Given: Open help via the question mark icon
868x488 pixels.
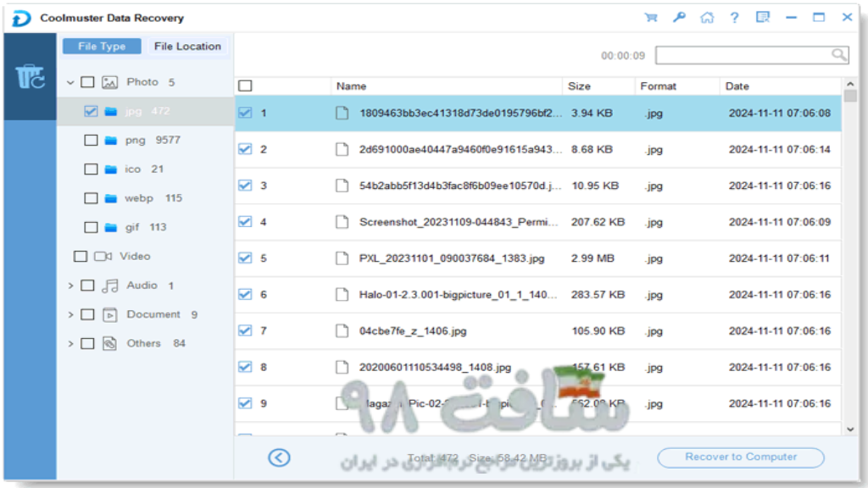Looking at the screenshot, I should [x=735, y=17].
